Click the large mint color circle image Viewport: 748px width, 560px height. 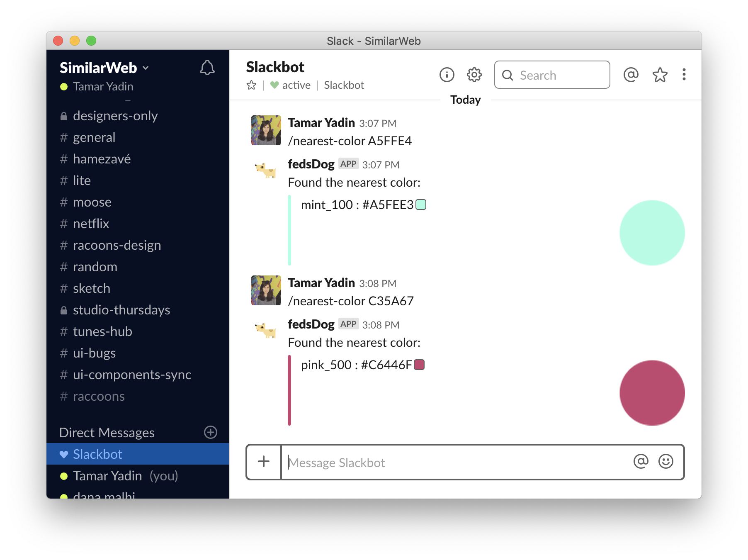(652, 233)
